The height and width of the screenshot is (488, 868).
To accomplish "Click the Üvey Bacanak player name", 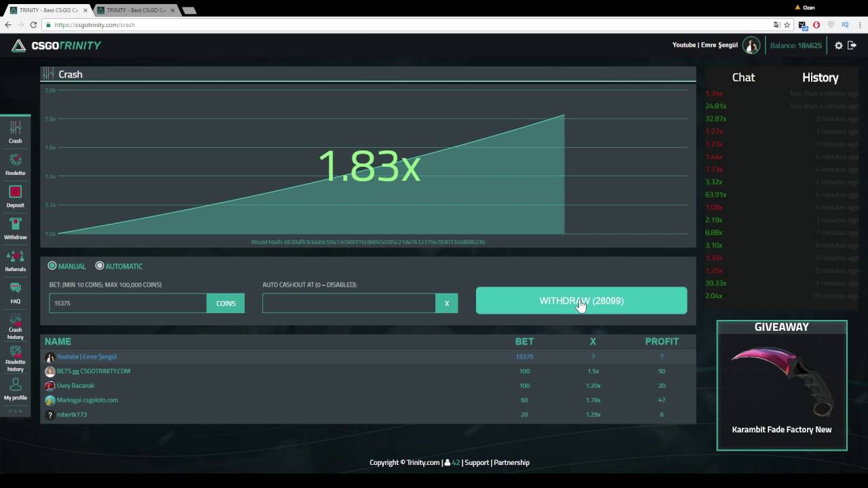I will (x=75, y=386).
